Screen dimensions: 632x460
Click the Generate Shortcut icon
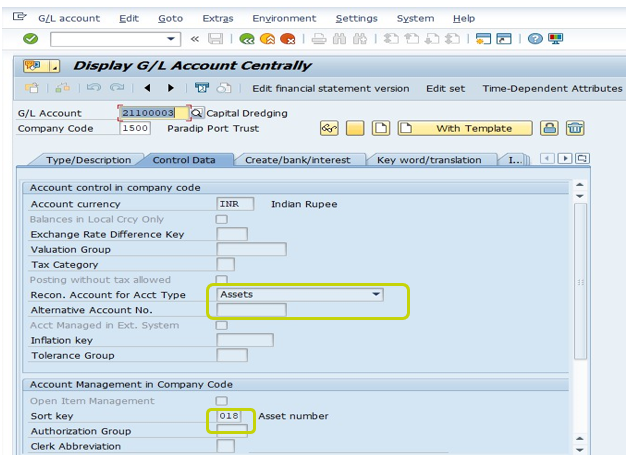pyautogui.click(x=504, y=39)
